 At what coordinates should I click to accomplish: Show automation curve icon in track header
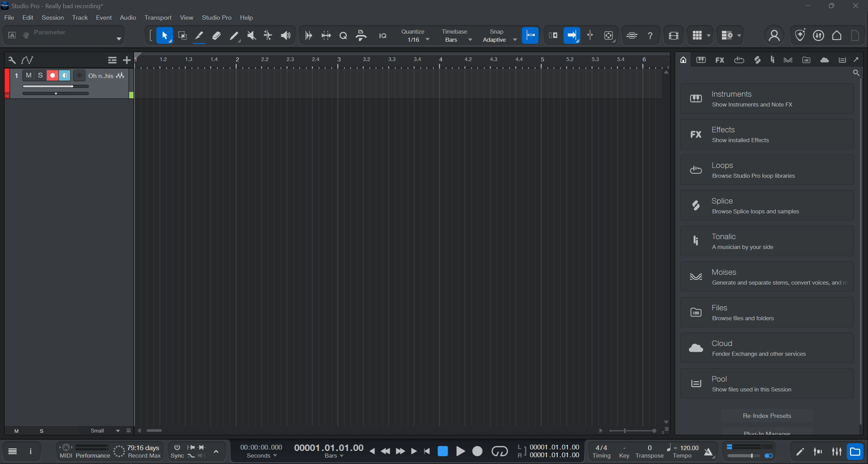[x=27, y=60]
